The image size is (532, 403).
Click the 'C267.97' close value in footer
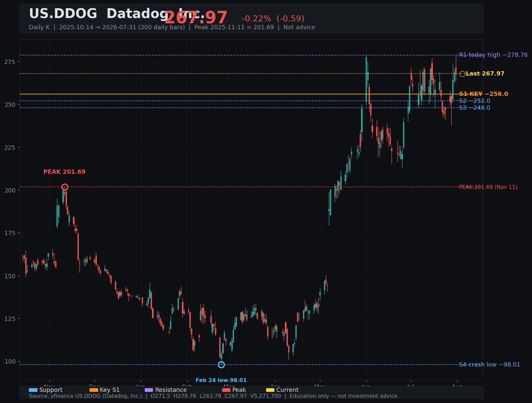(236, 396)
